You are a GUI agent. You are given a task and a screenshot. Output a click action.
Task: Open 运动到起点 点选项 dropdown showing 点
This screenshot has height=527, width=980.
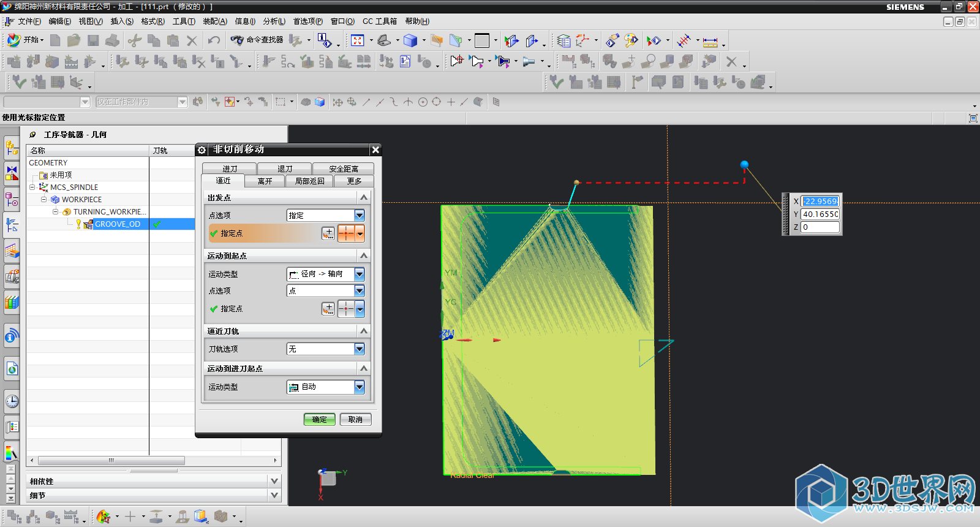[326, 290]
